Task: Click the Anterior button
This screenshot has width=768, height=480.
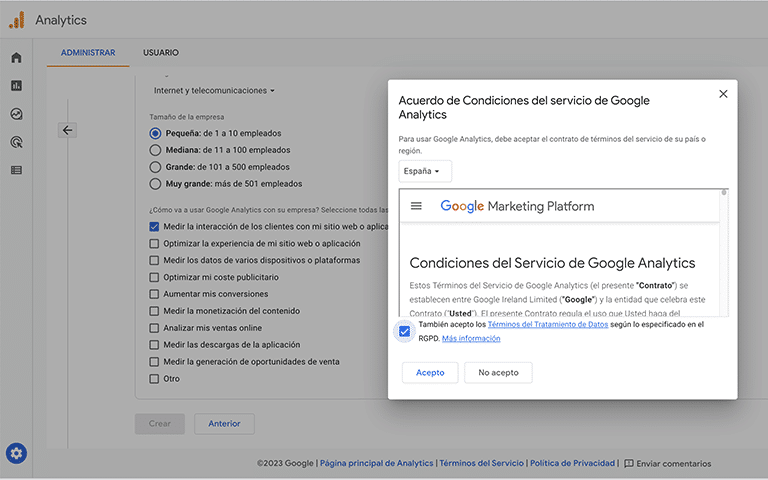Action: point(224,424)
